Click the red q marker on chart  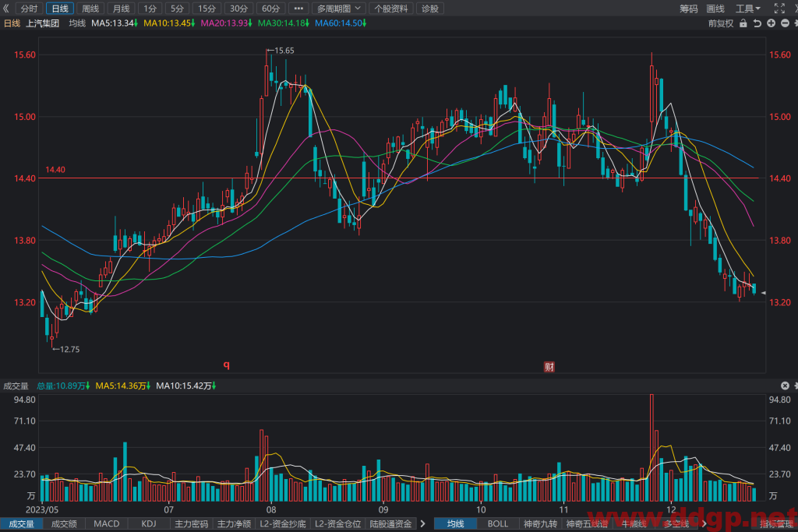(x=227, y=365)
